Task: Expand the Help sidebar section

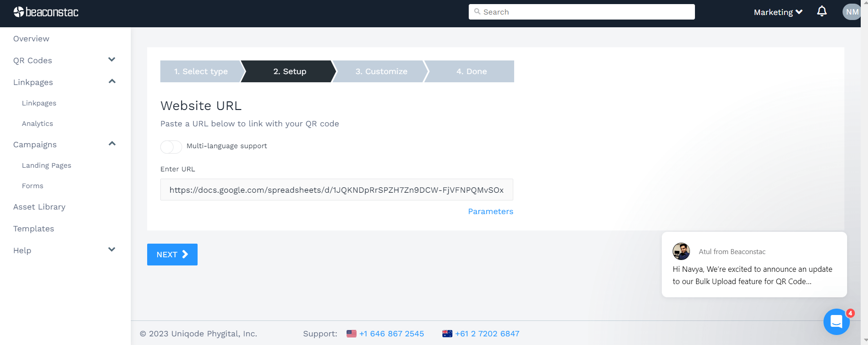Action: coord(112,250)
